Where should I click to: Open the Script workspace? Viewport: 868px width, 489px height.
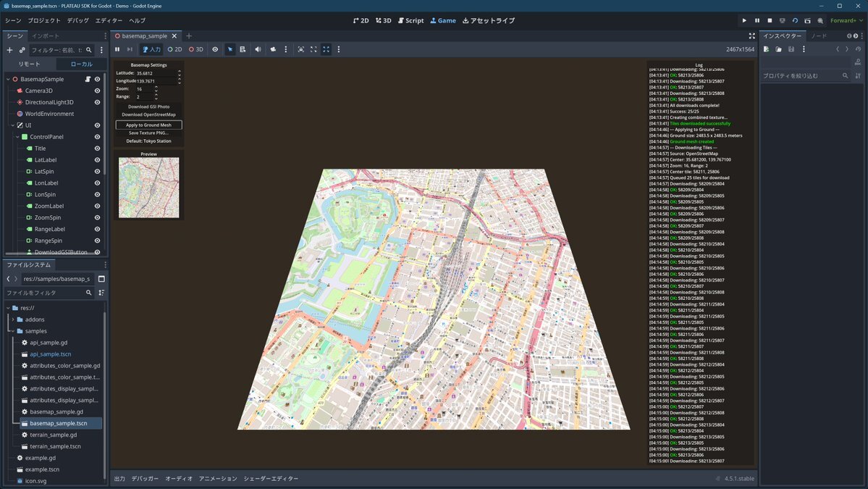[410, 20]
